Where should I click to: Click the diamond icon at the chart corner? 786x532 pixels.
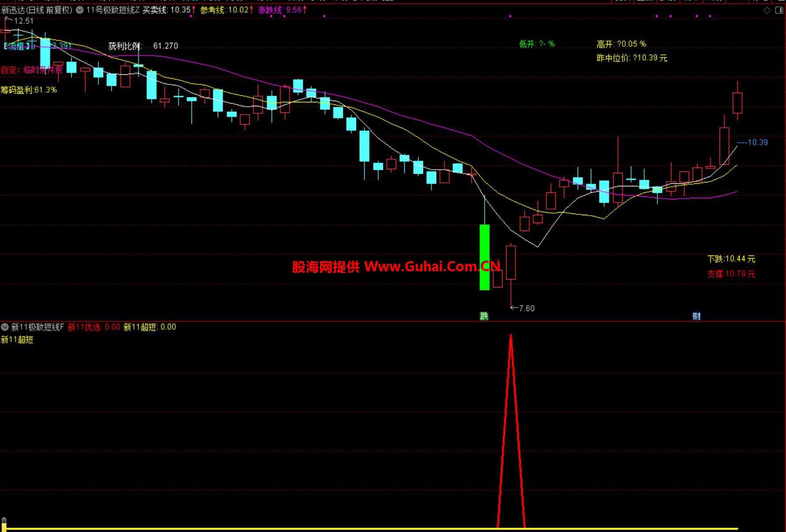point(767,10)
